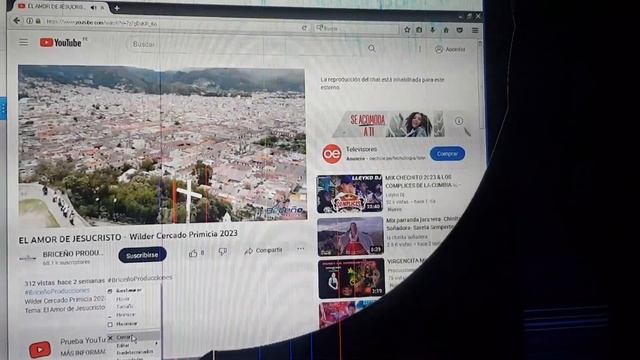The width and height of the screenshot is (640, 360).
Task: Open the Firefox hamburger application menu
Action: [x=475, y=30]
